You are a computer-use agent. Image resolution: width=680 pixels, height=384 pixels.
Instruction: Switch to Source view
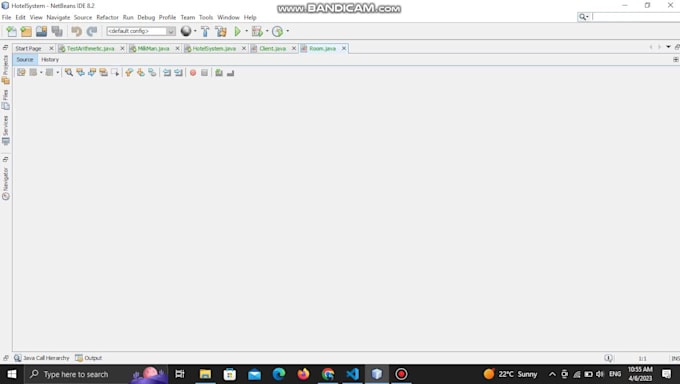coord(25,59)
